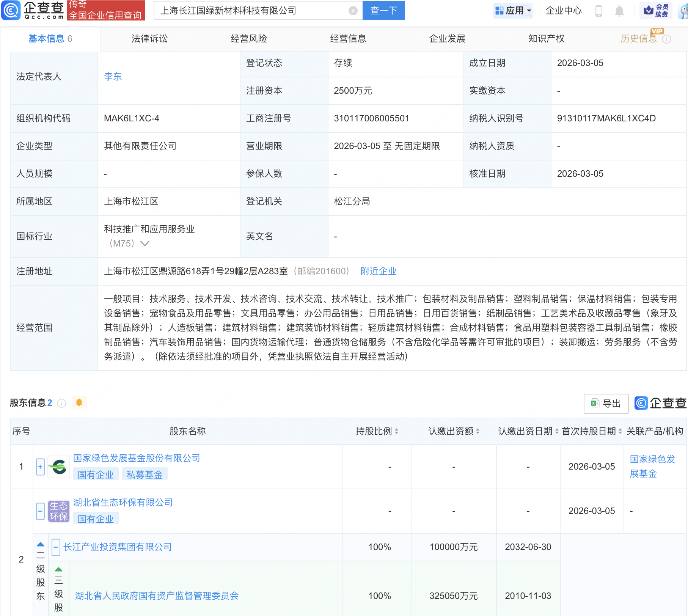Expand 国家绿色发展基金股份有限公司 shareholder row
The image size is (688, 616).
(x=40, y=467)
